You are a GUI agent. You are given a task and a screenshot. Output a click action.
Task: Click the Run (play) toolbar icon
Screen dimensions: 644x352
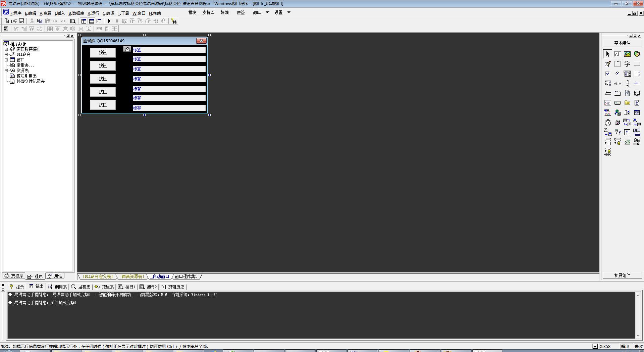click(x=109, y=21)
